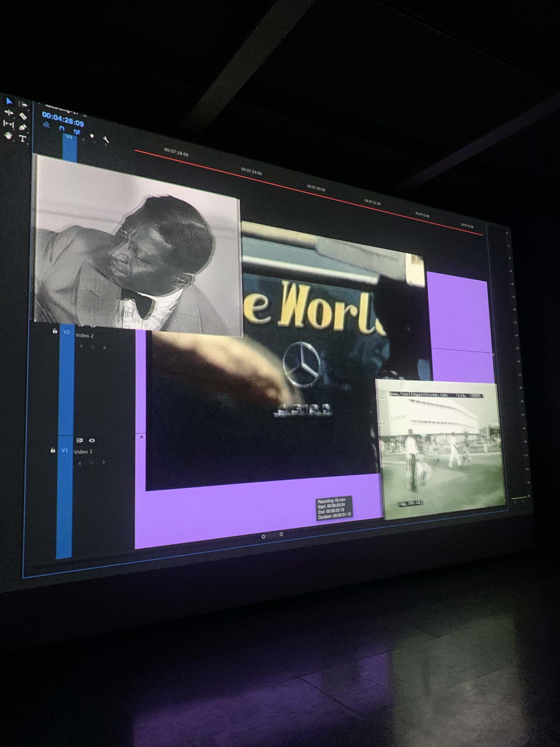Select the Track Select Forward tool
Screen dimensions: 560x747
pos(23,104)
